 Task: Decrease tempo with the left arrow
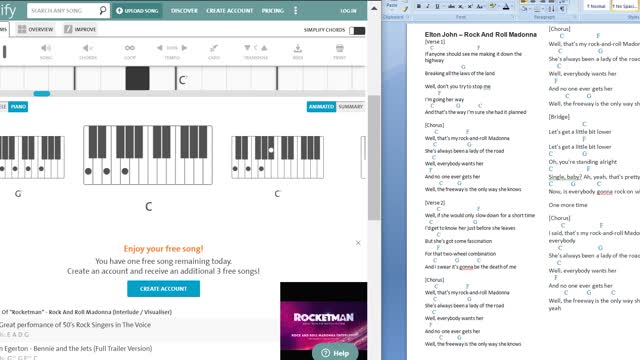pos(160,48)
